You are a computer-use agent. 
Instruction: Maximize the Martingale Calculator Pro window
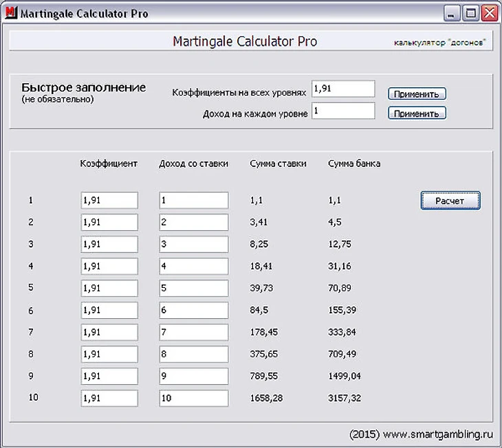[x=470, y=13]
